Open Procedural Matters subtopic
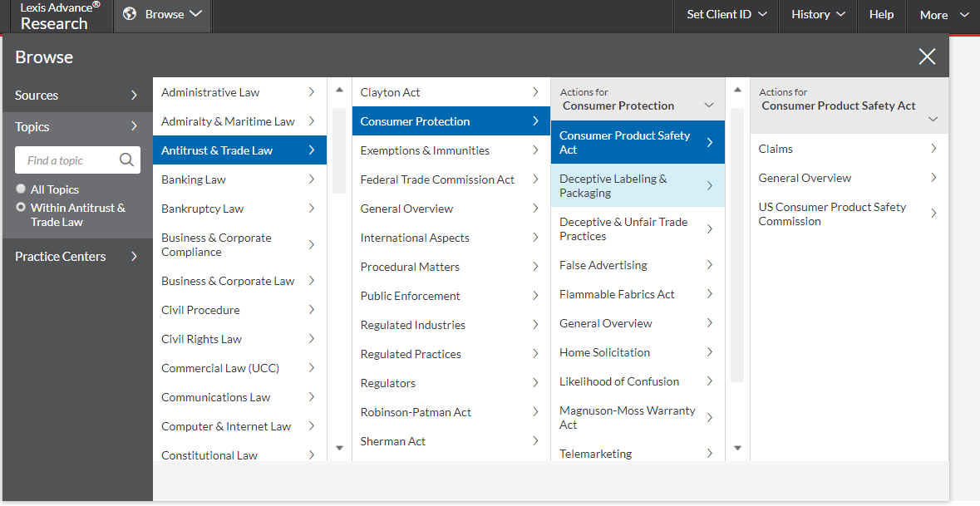This screenshot has width=980, height=506. point(451,267)
